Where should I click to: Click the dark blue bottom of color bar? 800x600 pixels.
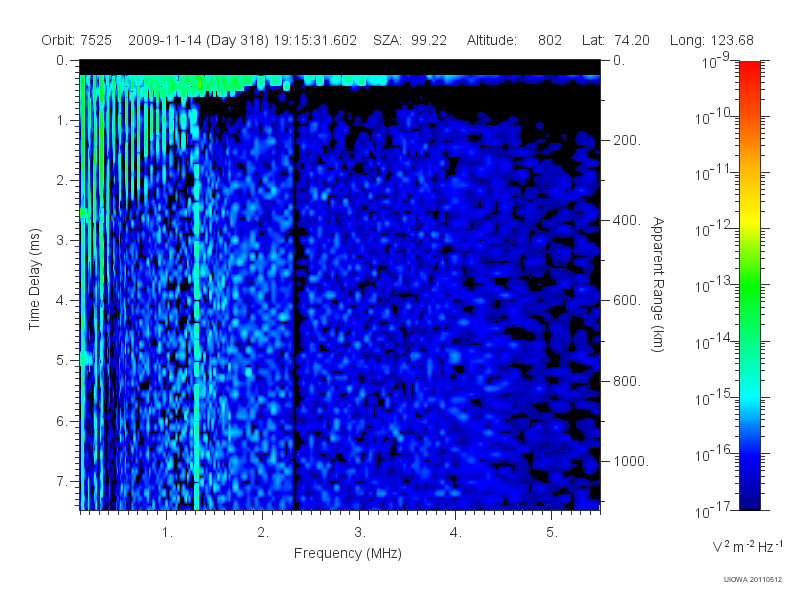coord(749,503)
